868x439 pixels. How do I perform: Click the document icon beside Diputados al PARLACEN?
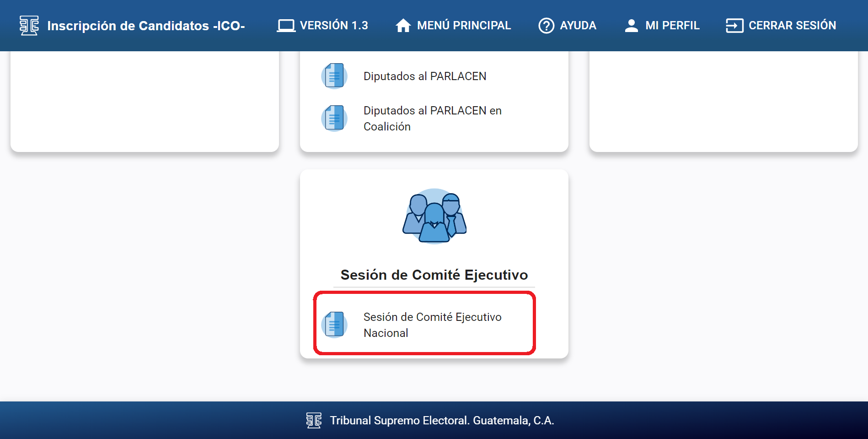point(334,76)
